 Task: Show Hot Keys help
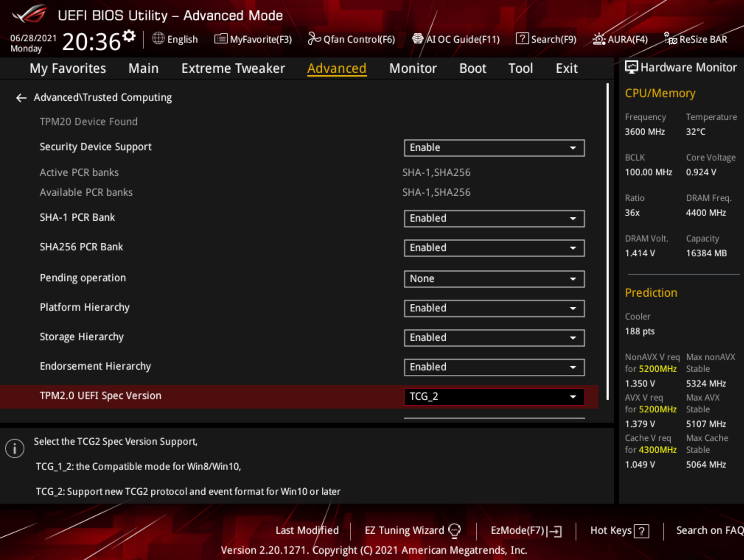619,531
